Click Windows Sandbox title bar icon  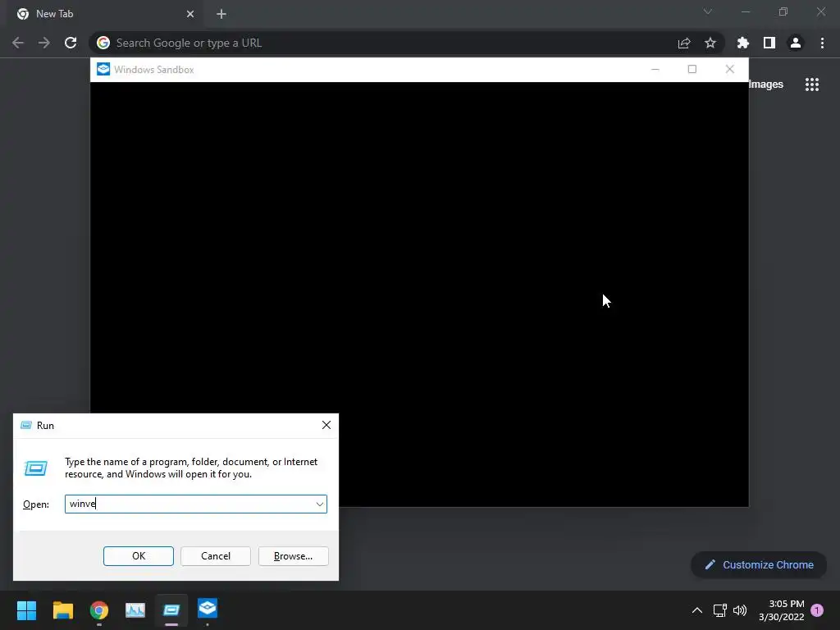(x=103, y=69)
